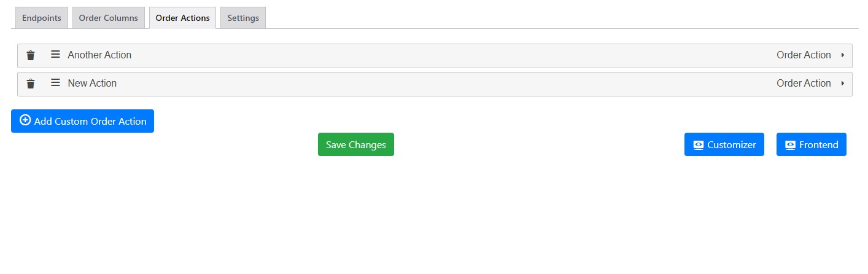Screen dimensions: 868x274
Task: Click the reorder handle icon for New Action
Action: 55,83
